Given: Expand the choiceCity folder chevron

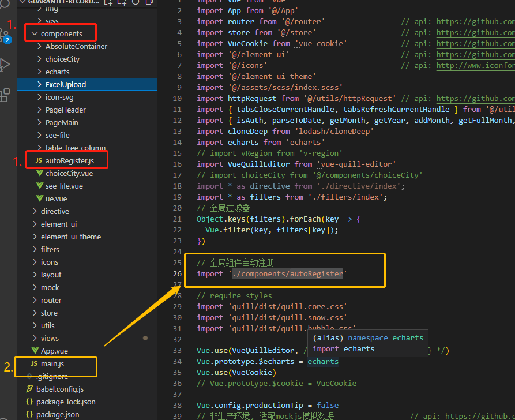Looking at the screenshot, I should [39, 59].
